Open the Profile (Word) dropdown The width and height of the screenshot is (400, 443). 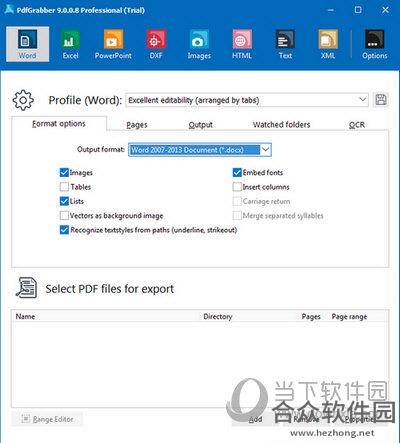[x=247, y=100]
